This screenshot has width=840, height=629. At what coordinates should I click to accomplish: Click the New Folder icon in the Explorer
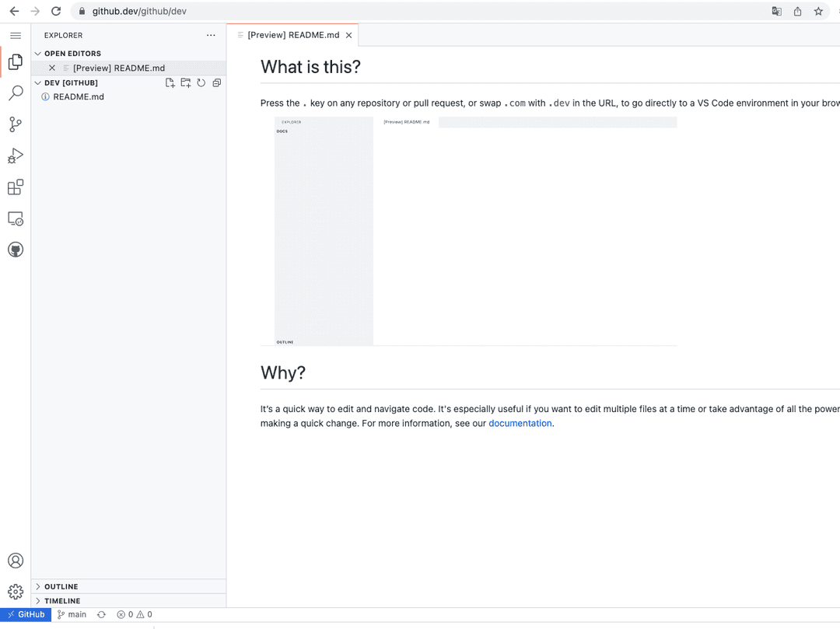(185, 82)
